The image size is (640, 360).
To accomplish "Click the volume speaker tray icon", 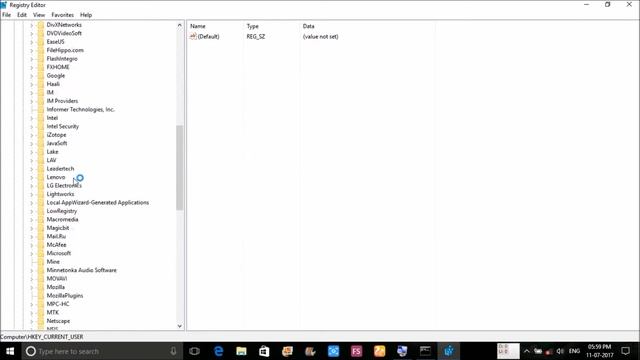I will [560, 351].
